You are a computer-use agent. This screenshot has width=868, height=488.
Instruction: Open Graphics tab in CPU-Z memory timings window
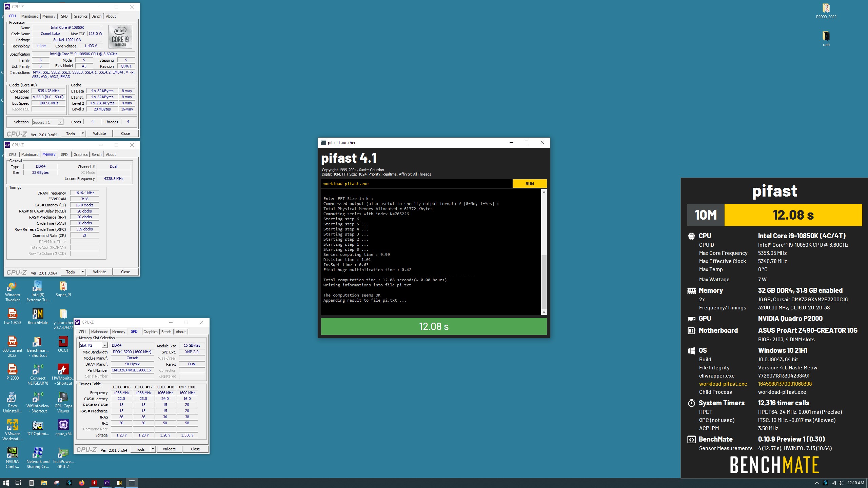81,155
